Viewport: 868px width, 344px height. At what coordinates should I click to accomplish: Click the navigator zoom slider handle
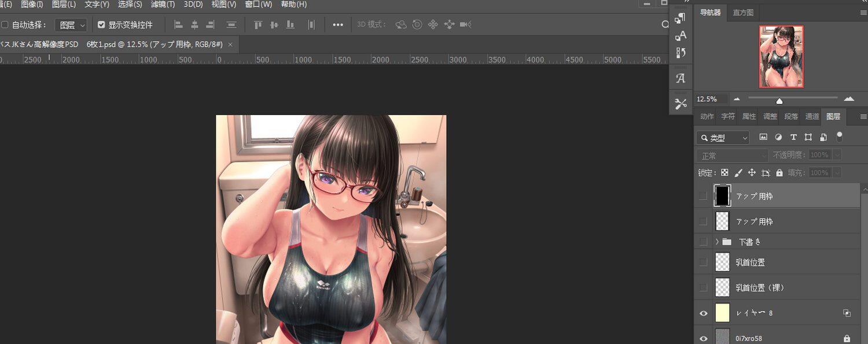pos(779,101)
